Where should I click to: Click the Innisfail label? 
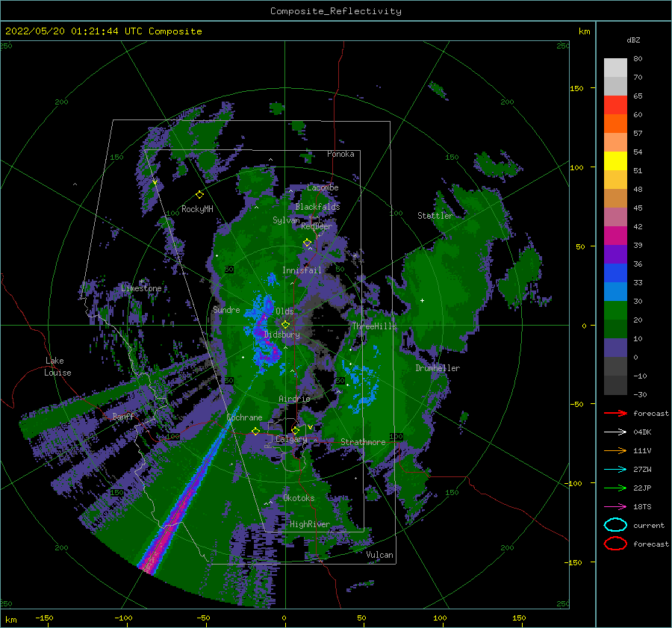[302, 270]
